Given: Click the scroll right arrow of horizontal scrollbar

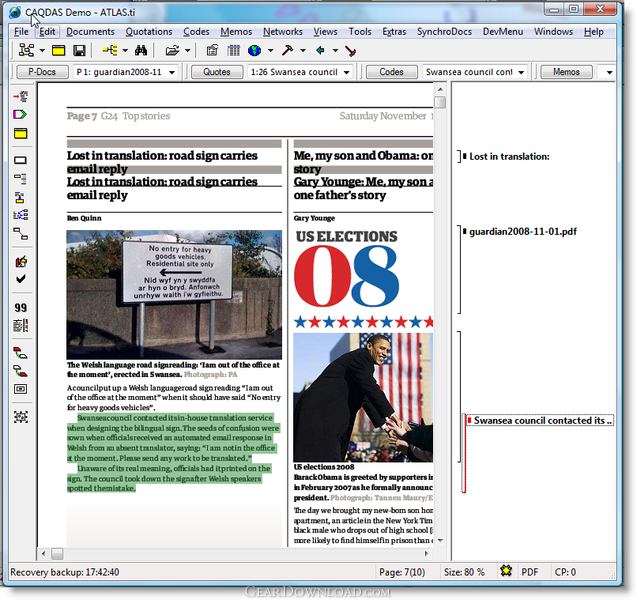Looking at the screenshot, I should [x=426, y=554].
